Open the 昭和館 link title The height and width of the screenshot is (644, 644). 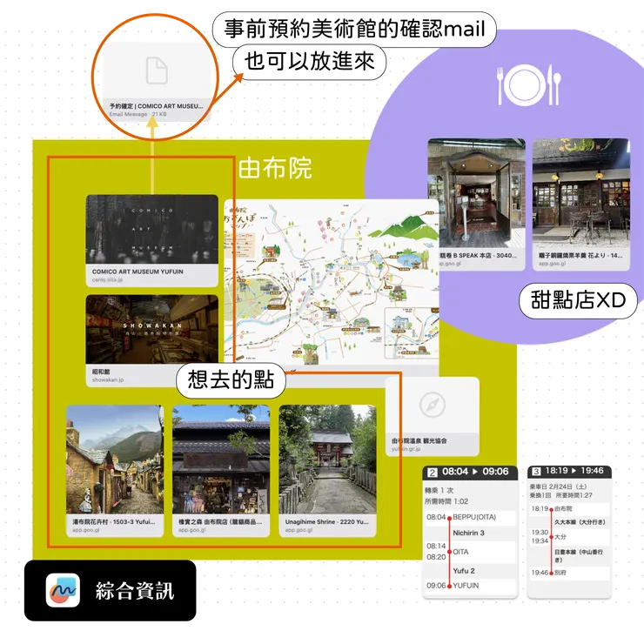[101, 372]
